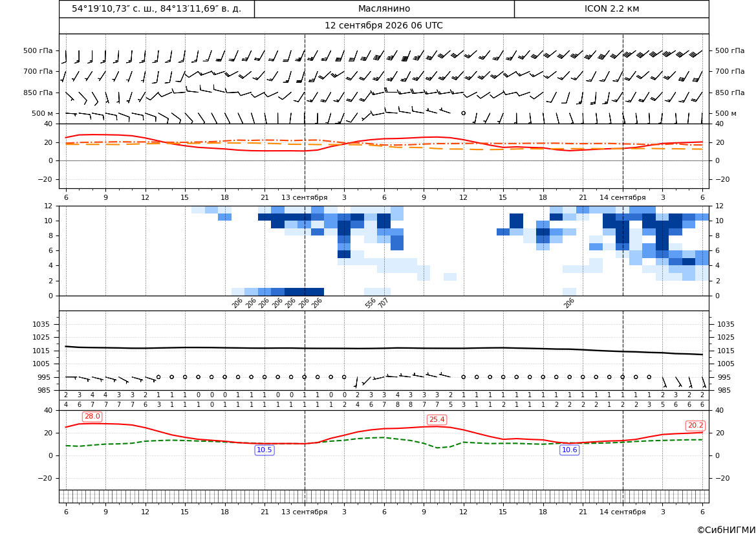Click the calm wind circle at 500 м level

[x=463, y=113]
